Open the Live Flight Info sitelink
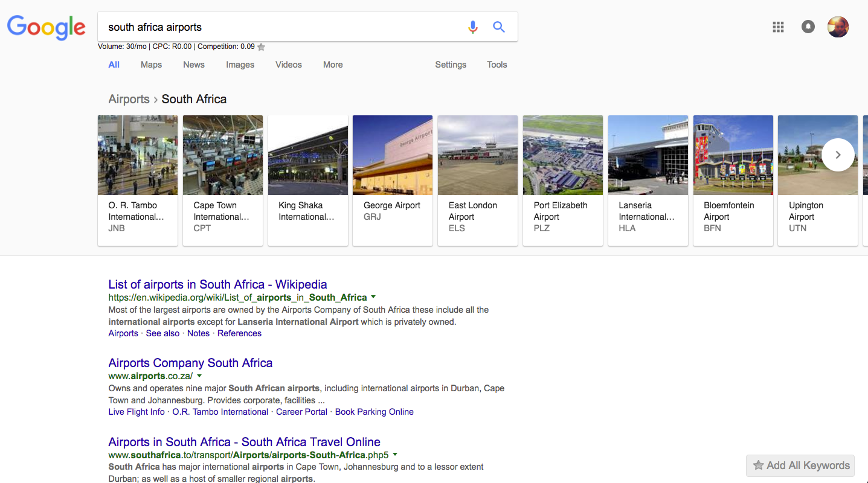The image size is (868, 483). 137,412
